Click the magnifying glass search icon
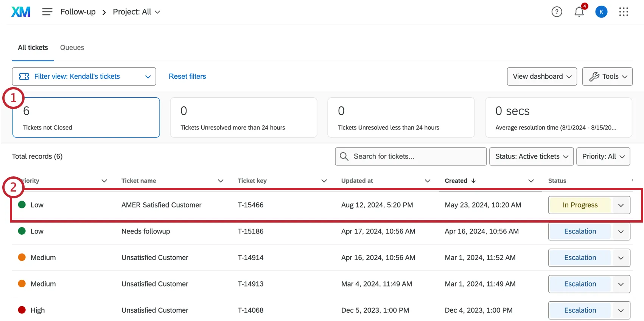This screenshot has width=644, height=321. point(344,156)
